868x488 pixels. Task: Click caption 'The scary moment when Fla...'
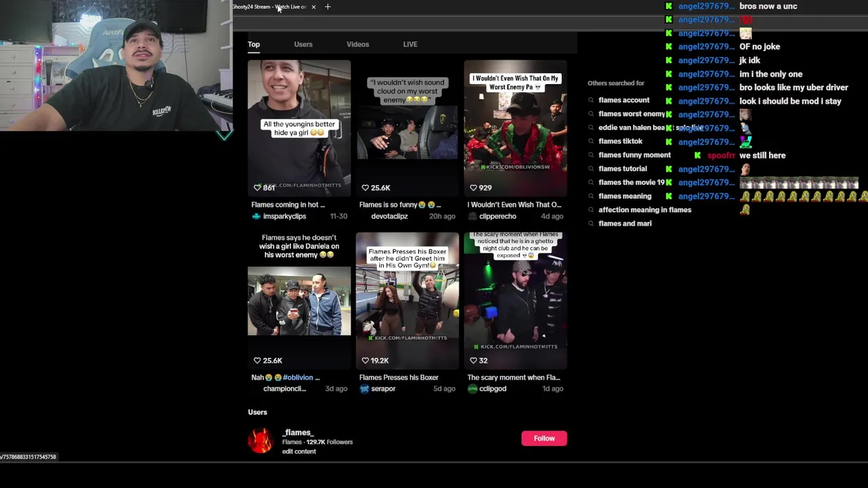click(x=513, y=378)
